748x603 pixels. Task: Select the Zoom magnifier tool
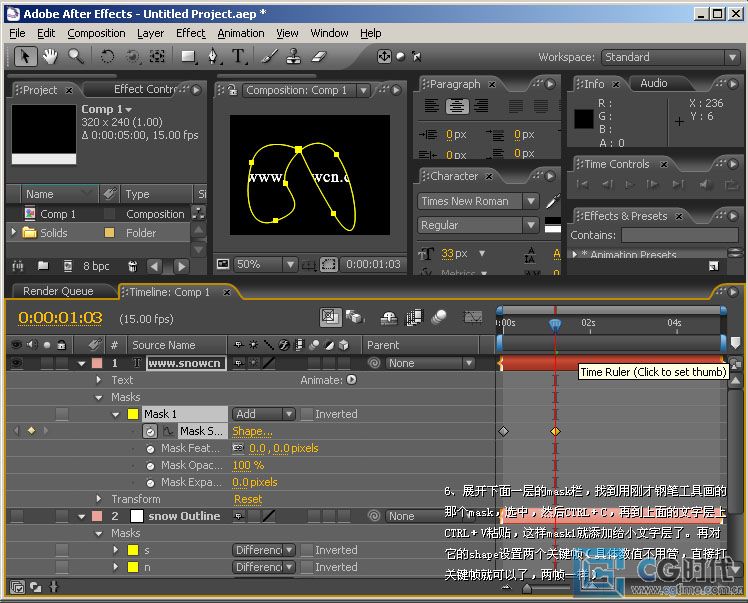[x=76, y=57]
